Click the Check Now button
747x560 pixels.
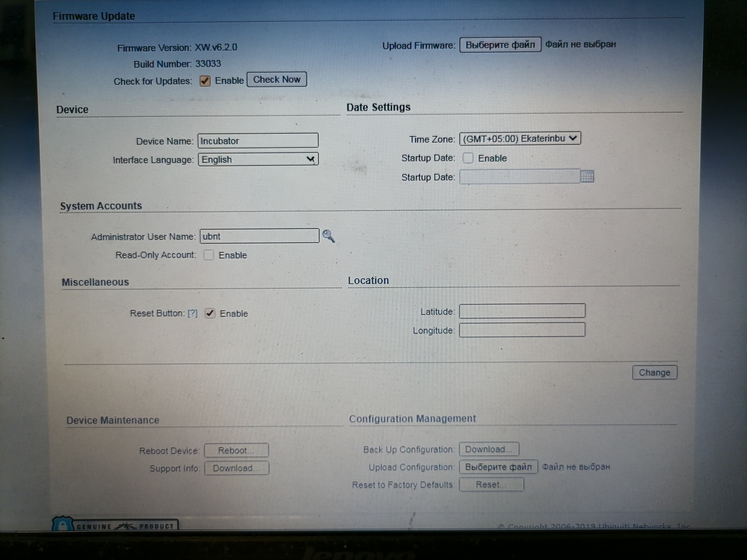coord(277,80)
